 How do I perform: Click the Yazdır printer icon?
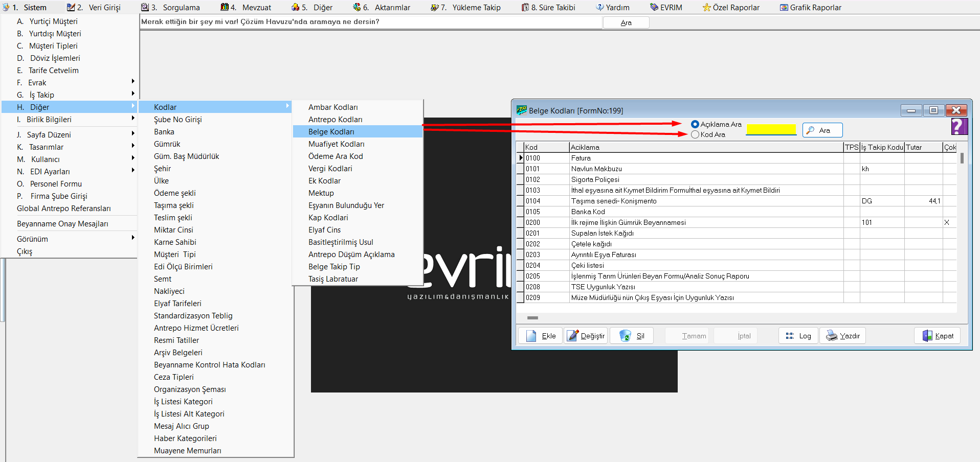832,336
